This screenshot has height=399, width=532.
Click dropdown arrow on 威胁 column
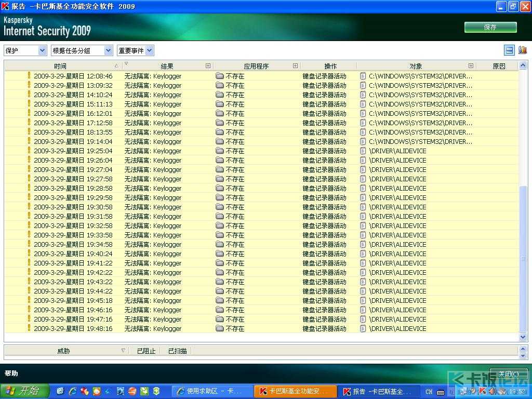click(123, 351)
